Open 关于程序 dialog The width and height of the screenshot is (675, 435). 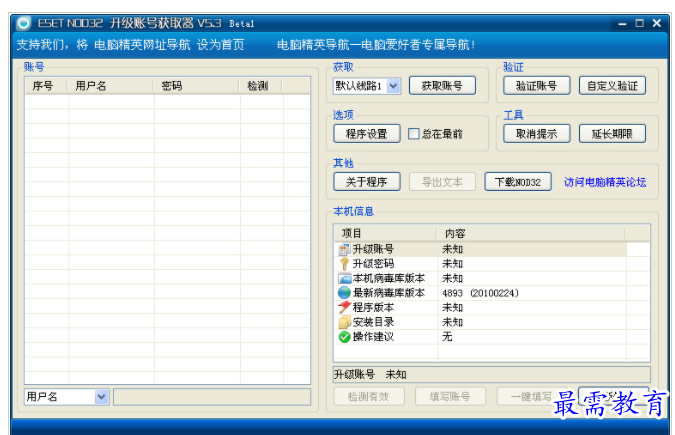pos(367,182)
